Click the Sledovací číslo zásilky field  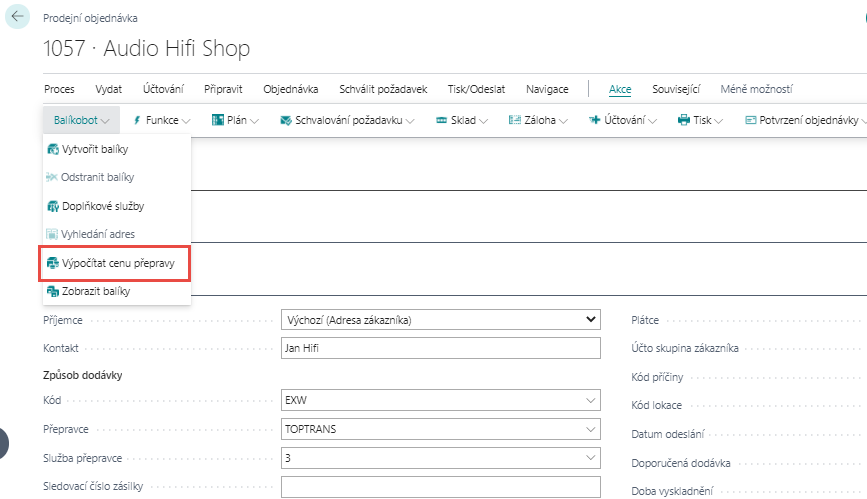pos(441,487)
